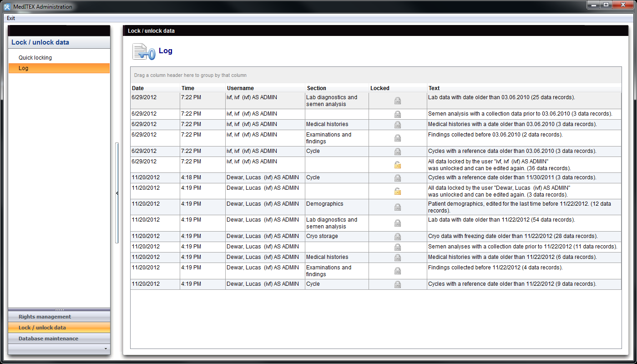
Task: Click lock icon for Lab data 11/22/2012 row
Action: tap(398, 223)
